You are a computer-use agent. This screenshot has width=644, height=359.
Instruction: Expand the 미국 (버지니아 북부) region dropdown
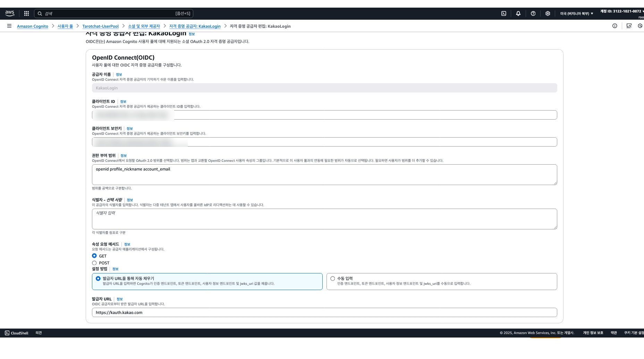pos(576,14)
